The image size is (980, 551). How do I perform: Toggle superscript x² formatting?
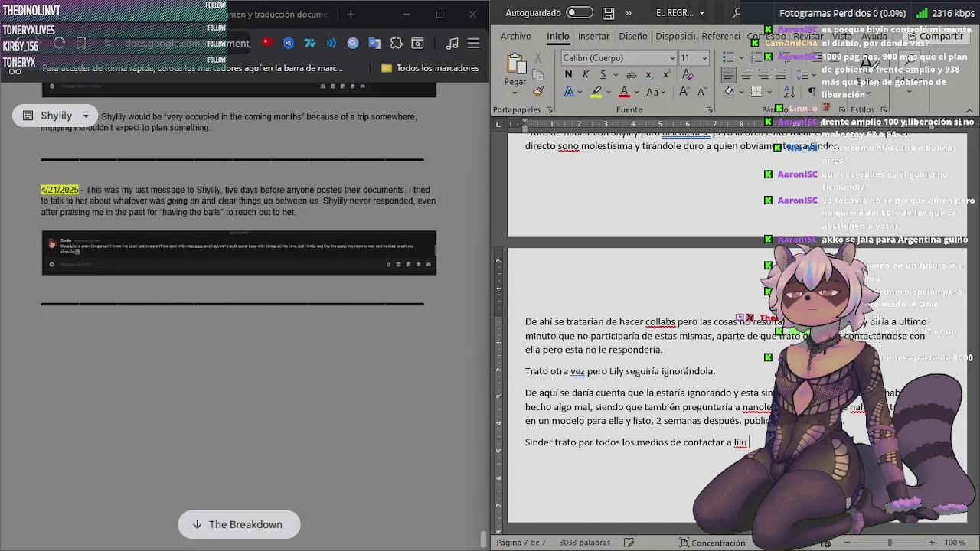click(x=667, y=74)
